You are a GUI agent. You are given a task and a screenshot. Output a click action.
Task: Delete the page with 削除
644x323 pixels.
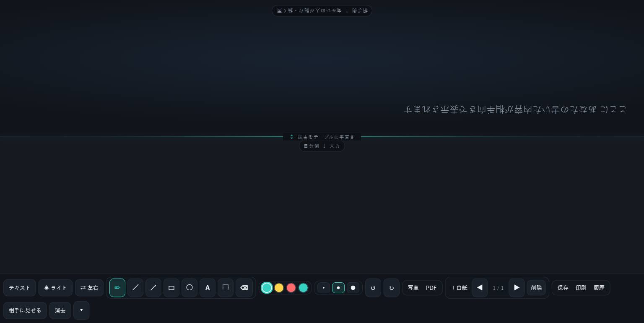pyautogui.click(x=536, y=288)
